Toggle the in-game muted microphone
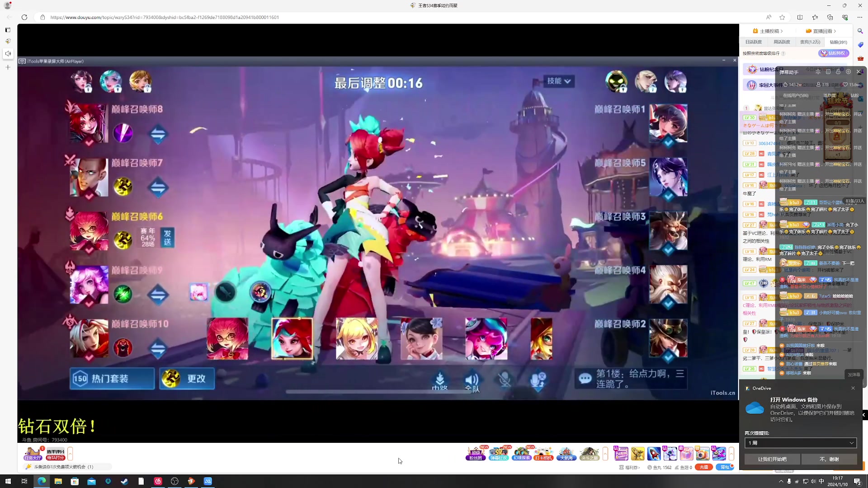 (505, 380)
